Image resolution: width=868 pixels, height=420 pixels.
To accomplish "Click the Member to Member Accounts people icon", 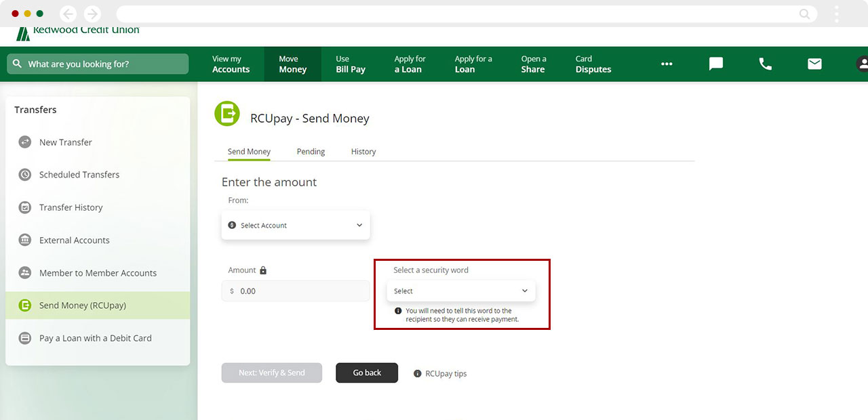I will tap(25, 273).
